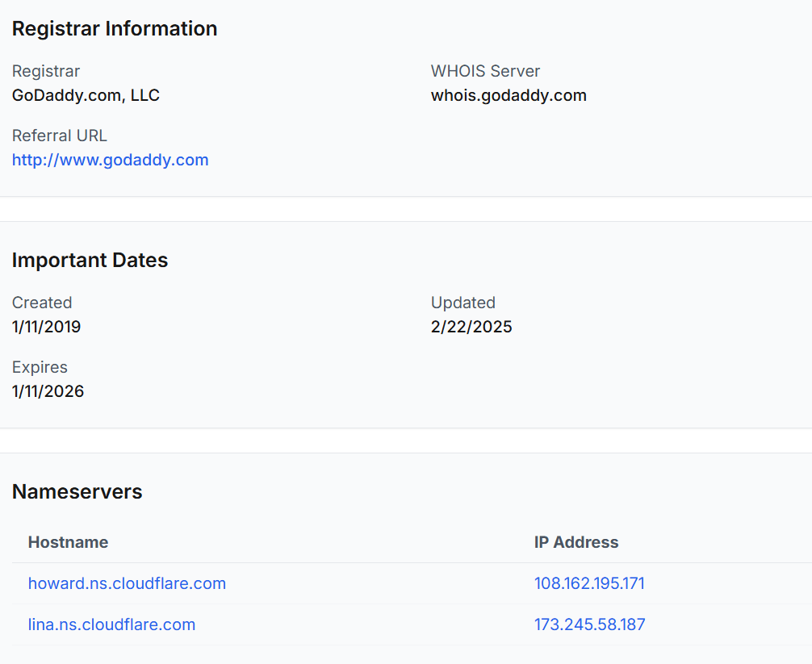Click the updated date 2/22/2025

pos(471,327)
